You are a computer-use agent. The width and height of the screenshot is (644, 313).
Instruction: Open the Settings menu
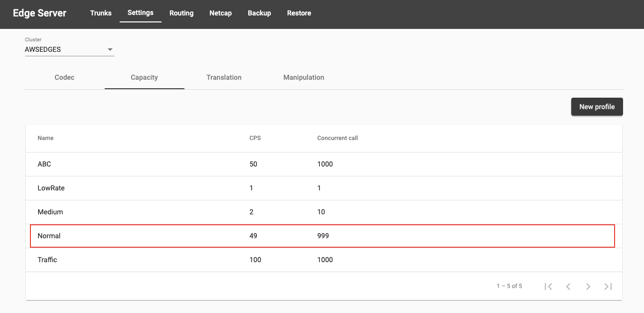[141, 12]
